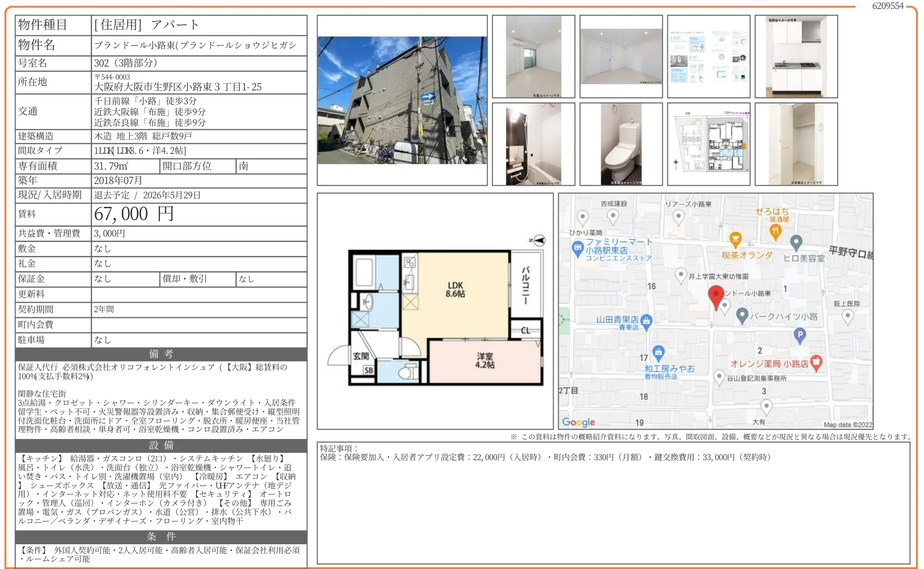Open the building exterior main photo
Viewport: 924px width, 569px height.
coord(402,100)
